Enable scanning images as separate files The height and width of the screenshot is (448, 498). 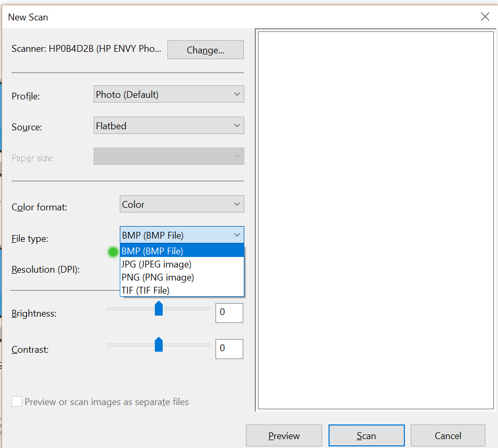(16, 401)
